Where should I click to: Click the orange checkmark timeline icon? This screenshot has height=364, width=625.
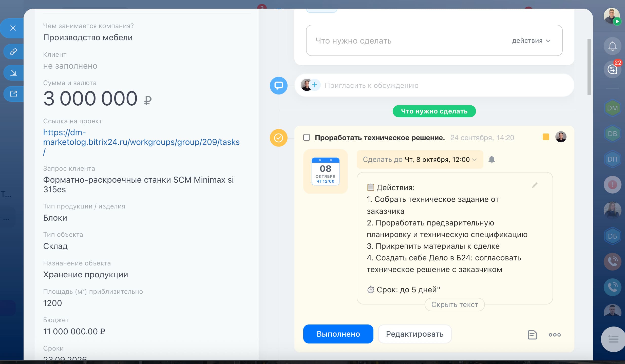click(278, 138)
